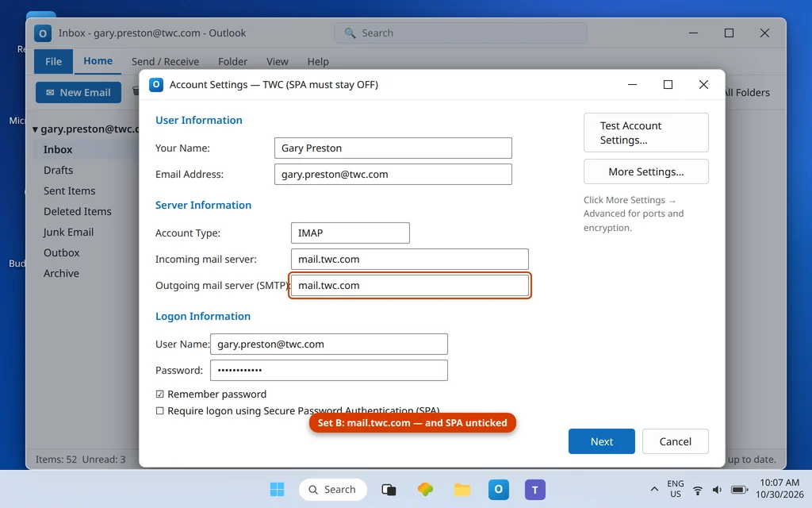Click the Outlook icon in the taskbar
This screenshot has height=508, width=812.
point(498,489)
